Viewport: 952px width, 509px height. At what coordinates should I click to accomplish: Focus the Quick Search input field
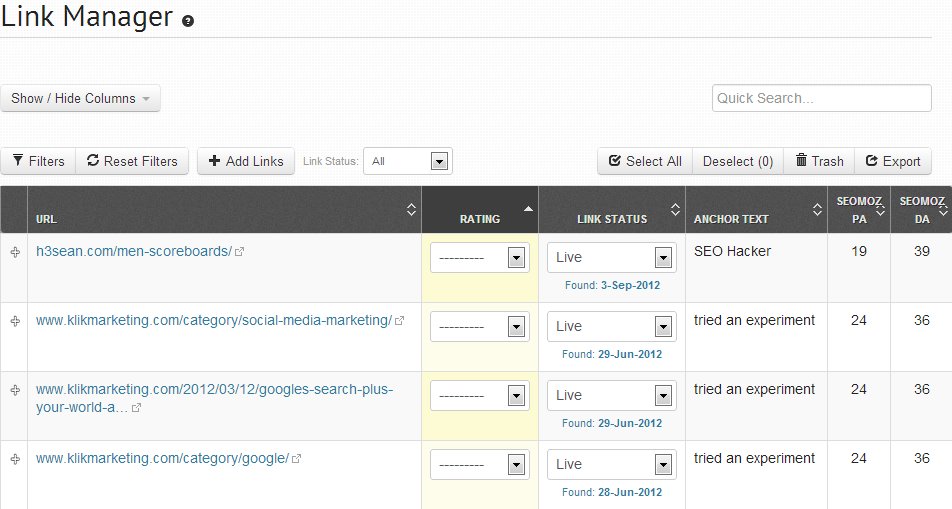pyautogui.click(x=821, y=98)
